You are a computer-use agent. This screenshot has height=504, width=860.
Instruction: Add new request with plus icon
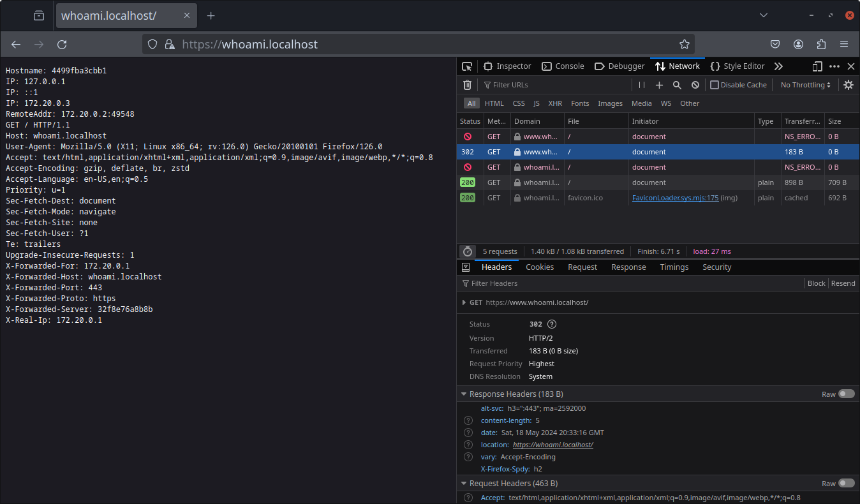pyautogui.click(x=660, y=85)
